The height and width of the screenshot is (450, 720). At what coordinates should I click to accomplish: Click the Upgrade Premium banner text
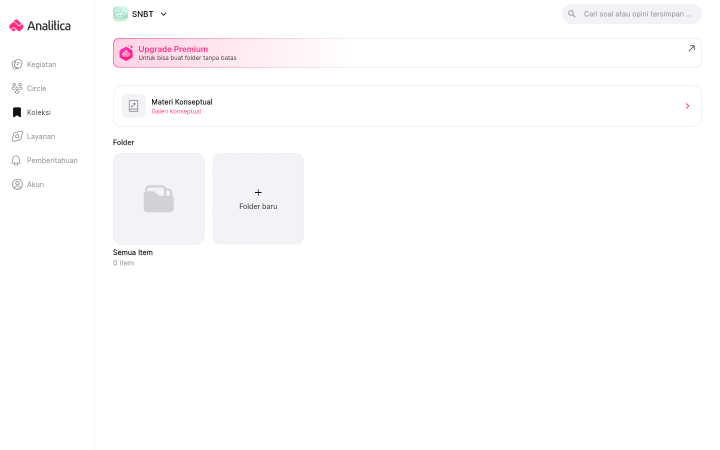tap(173, 49)
